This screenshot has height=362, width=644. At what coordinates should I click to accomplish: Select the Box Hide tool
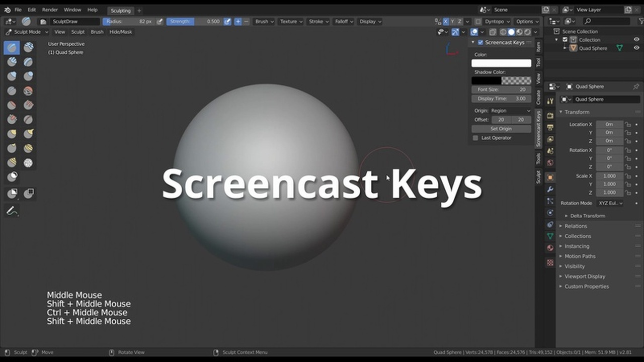[x=28, y=193]
